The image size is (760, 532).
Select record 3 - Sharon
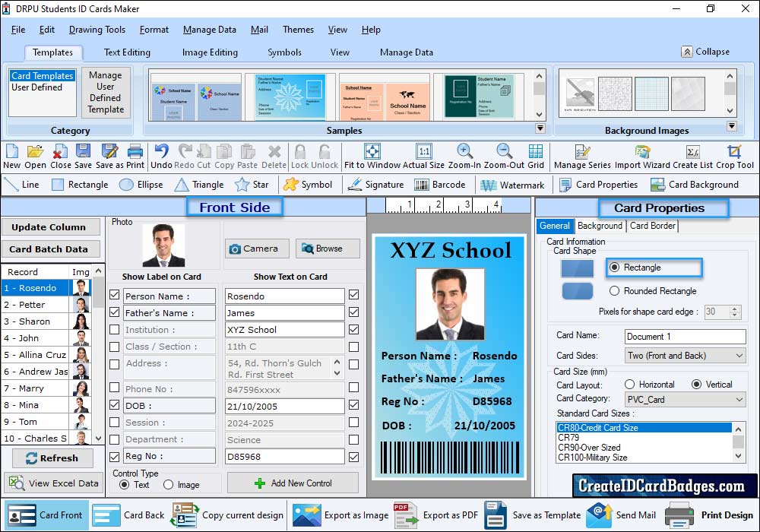(x=46, y=321)
